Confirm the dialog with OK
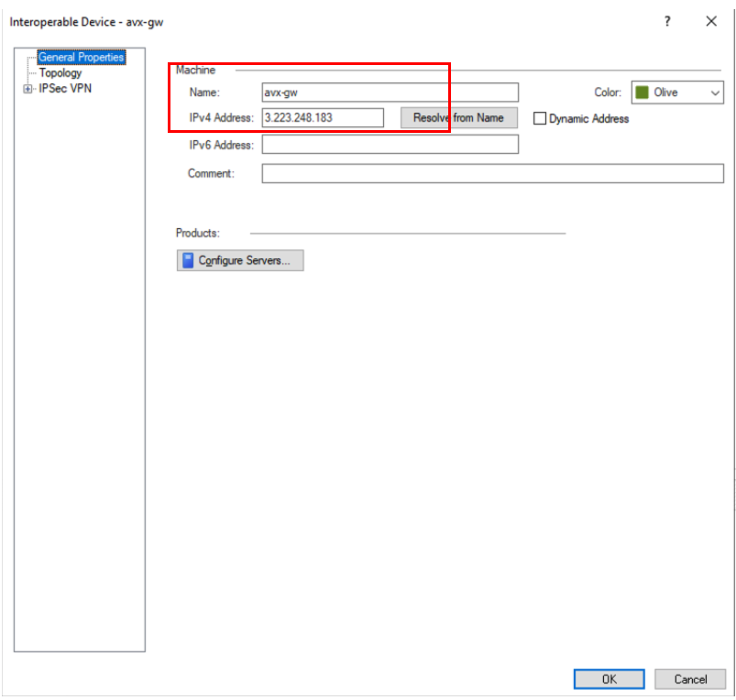 click(610, 679)
